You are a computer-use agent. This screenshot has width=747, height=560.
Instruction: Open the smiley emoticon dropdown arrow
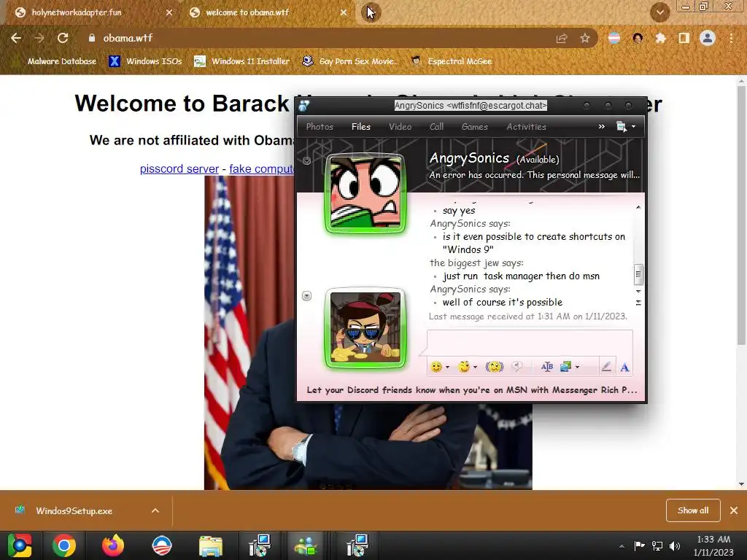click(447, 367)
